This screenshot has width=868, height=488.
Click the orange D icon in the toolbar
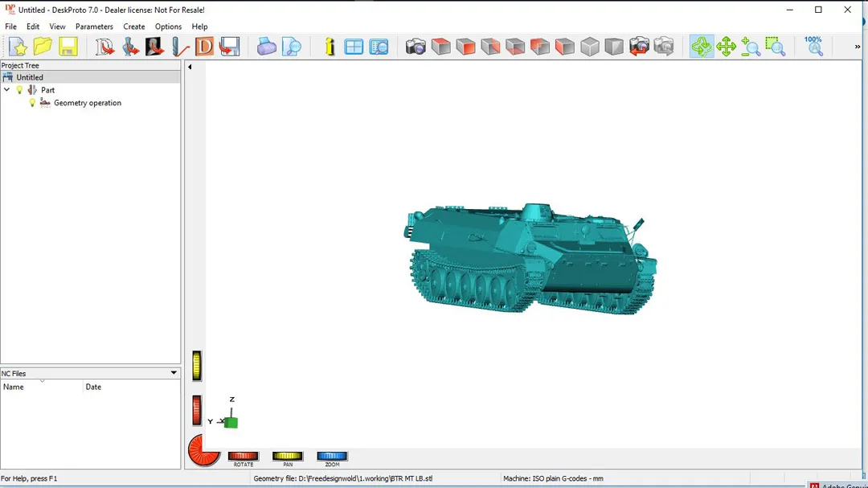[204, 47]
